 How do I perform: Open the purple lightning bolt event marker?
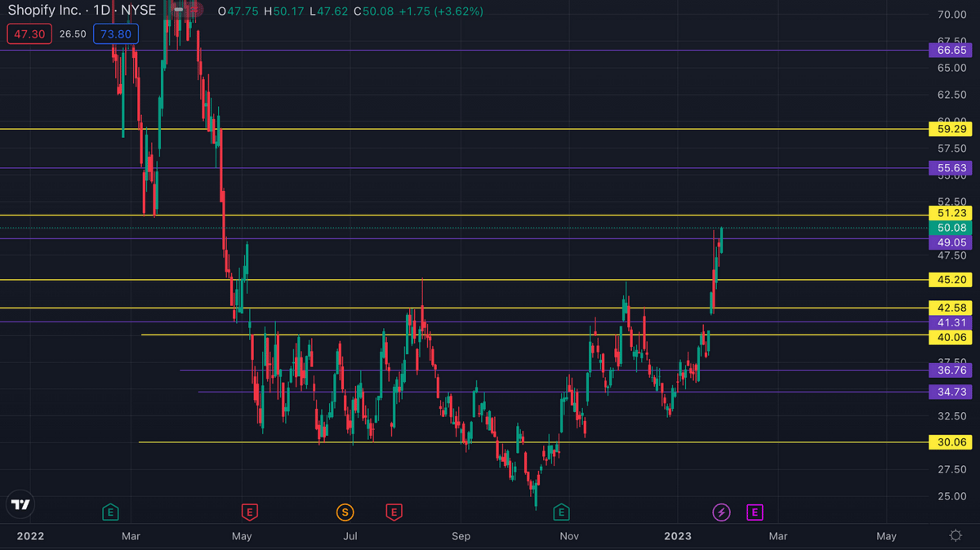tap(722, 512)
